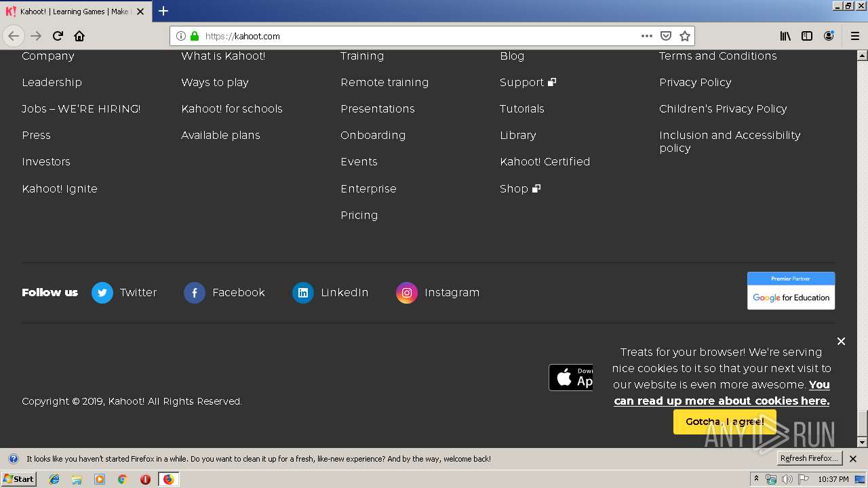
Task: Open the Children's Privacy Policy link
Action: click(723, 109)
